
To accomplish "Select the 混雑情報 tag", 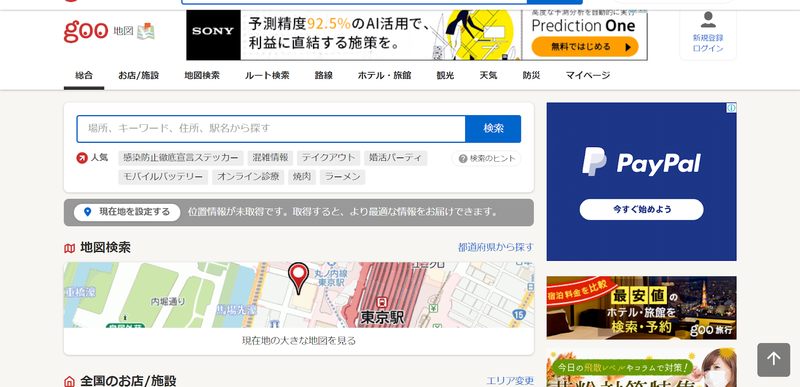I will 270,158.
